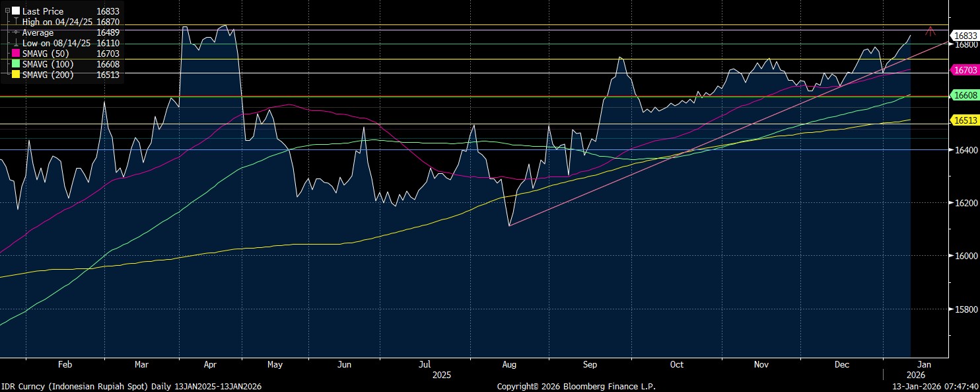Viewport: 980px width, 392px height.
Task: Select the Average marker icon in legend
Action: click(16, 32)
